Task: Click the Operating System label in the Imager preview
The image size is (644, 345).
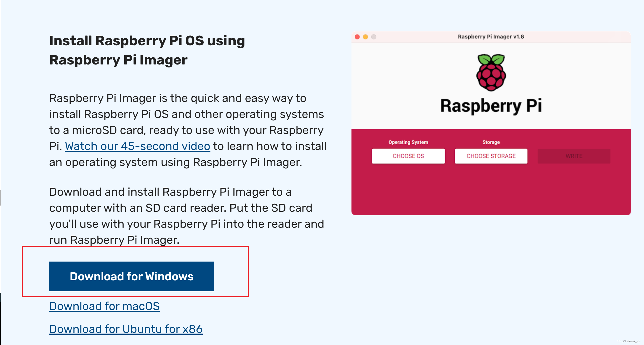Action: click(408, 142)
